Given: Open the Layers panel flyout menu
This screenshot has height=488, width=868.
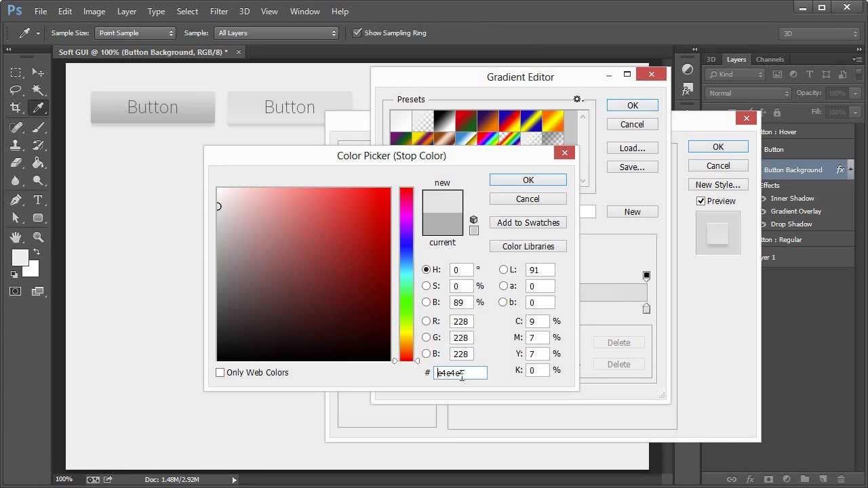Looking at the screenshot, I should (x=859, y=60).
